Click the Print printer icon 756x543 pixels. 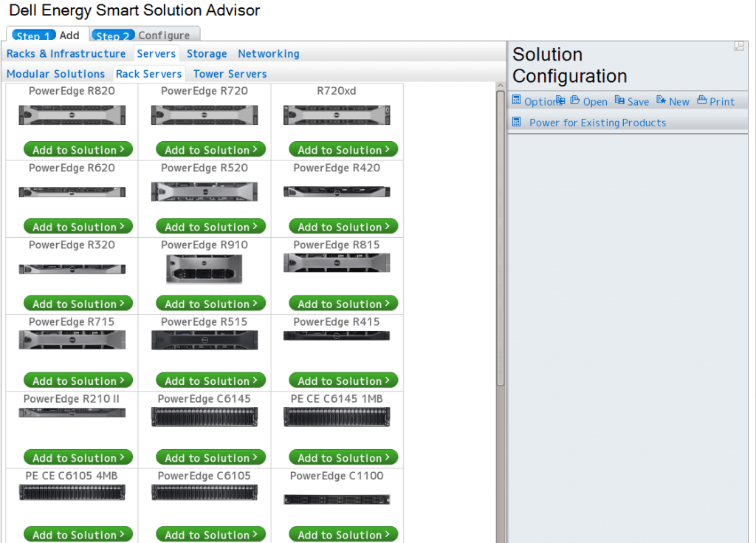702,100
